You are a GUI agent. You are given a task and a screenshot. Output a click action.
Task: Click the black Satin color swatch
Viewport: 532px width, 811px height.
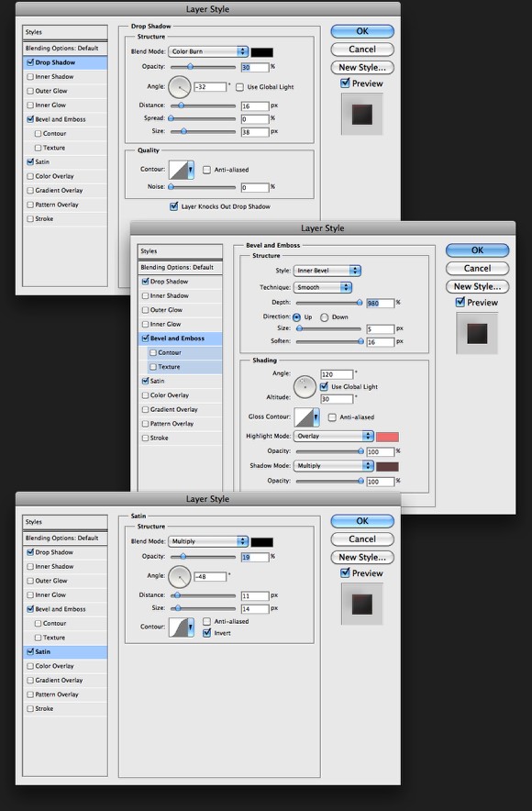coord(262,542)
